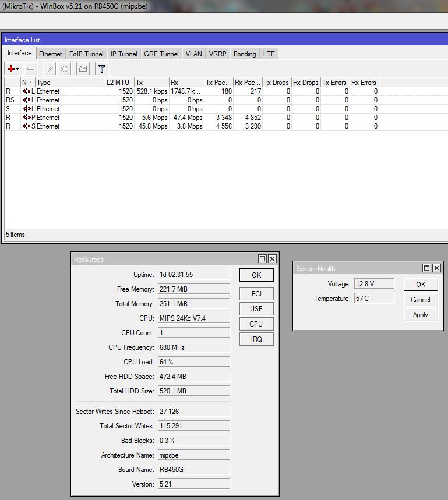
Task: Maximize the System Health window
Action: pyautogui.click(x=427, y=268)
